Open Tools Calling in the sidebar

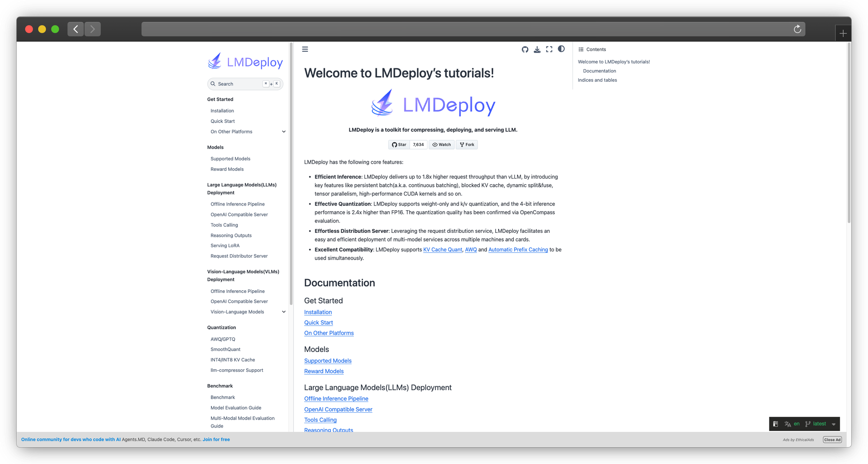tap(224, 225)
